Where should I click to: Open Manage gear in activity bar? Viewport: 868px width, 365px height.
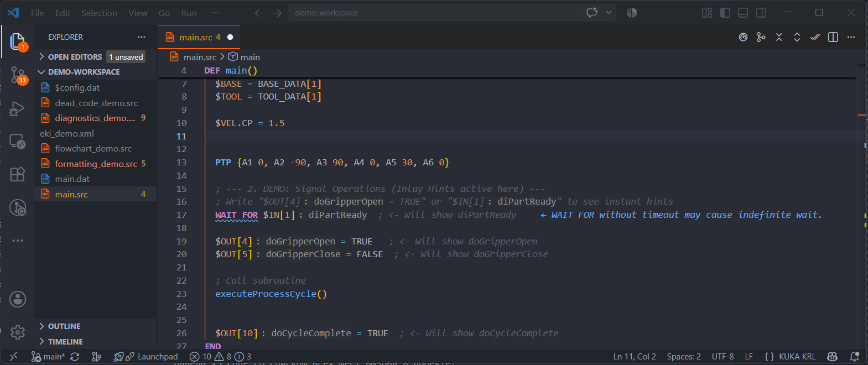tap(18, 332)
